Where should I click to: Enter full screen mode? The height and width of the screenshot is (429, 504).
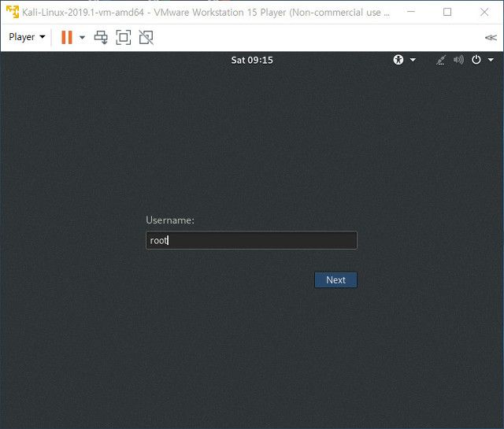click(124, 37)
